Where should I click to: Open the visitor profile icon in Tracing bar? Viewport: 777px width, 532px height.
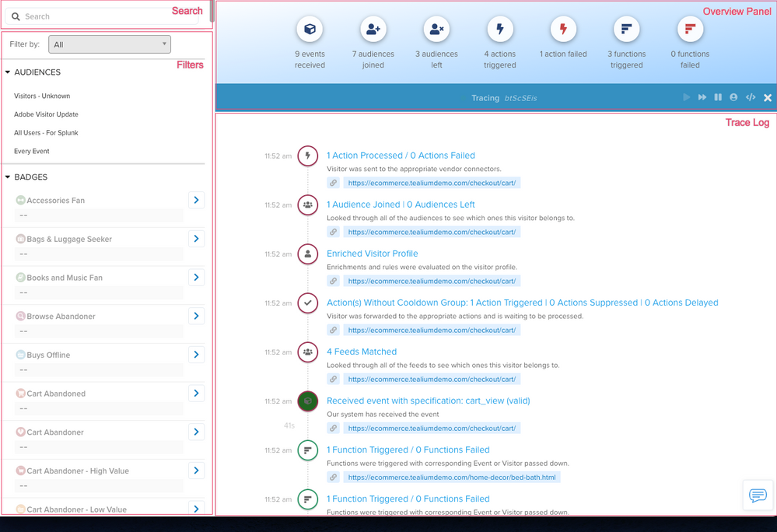[733, 98]
